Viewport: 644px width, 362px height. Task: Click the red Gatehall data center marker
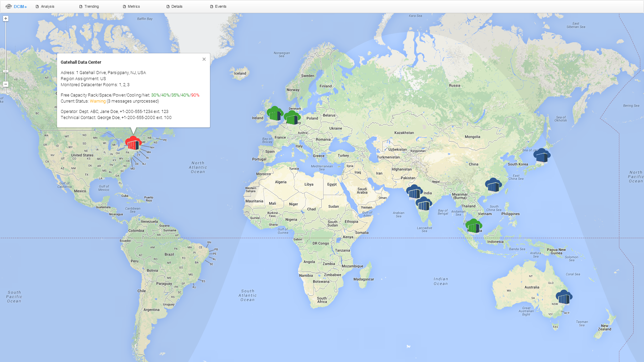[x=133, y=143]
